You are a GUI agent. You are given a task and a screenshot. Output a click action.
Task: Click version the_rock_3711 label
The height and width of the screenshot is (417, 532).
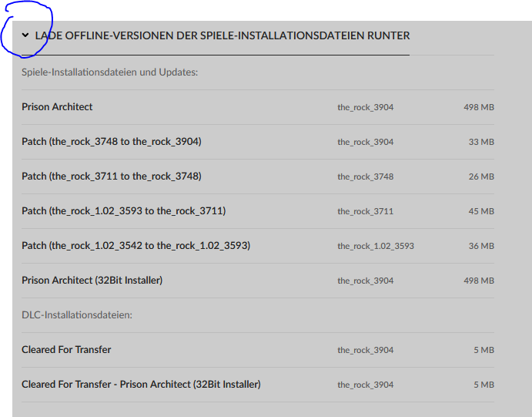click(366, 211)
